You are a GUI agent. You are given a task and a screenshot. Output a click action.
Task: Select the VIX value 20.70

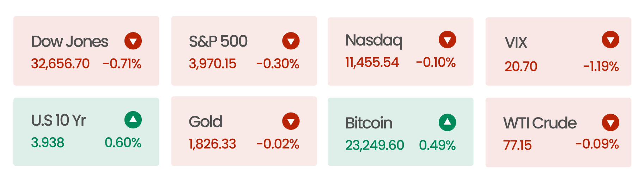pos(521,66)
